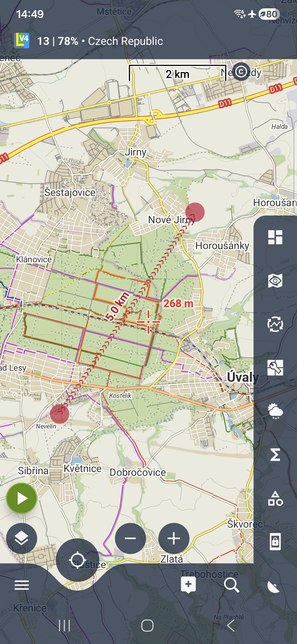Zoom in the map with the plus button

tap(174, 538)
